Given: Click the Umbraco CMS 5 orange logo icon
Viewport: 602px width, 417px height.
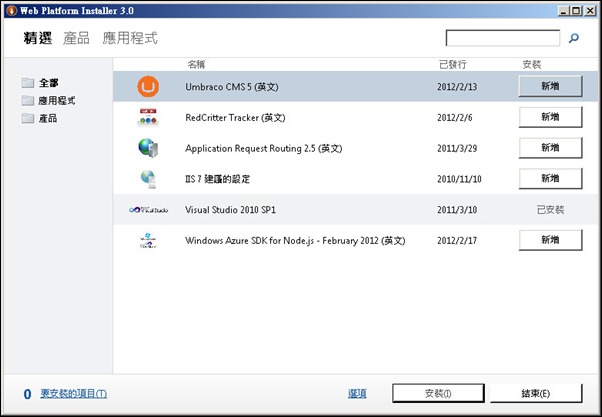Looking at the screenshot, I should tap(148, 87).
